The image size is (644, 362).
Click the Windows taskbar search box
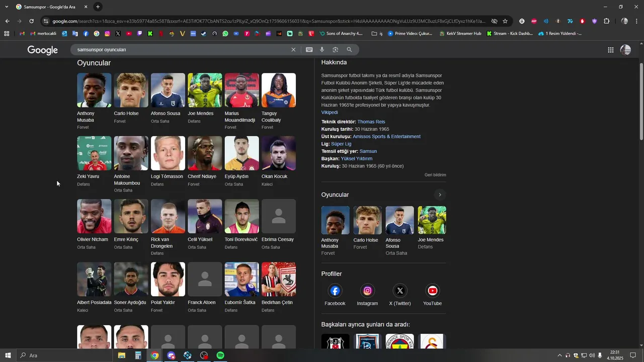(x=64, y=355)
